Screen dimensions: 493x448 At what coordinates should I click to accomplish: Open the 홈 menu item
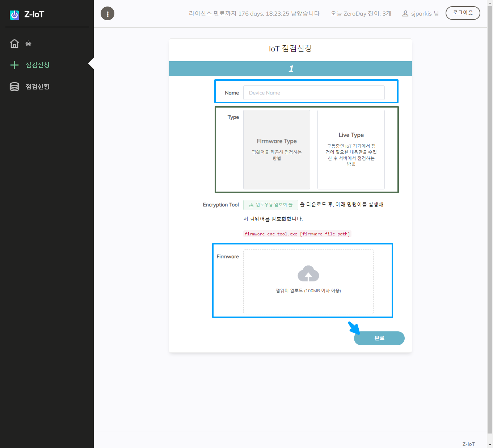(x=29, y=43)
